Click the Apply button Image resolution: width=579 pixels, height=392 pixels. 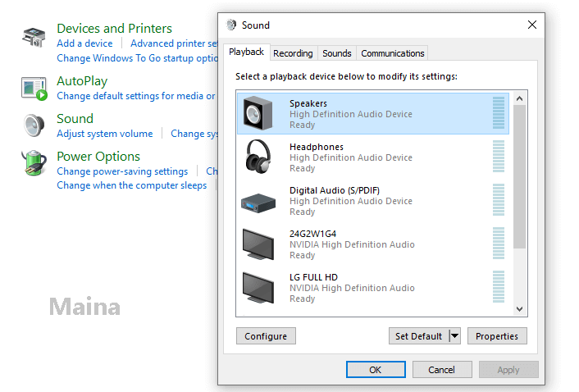[508, 370]
